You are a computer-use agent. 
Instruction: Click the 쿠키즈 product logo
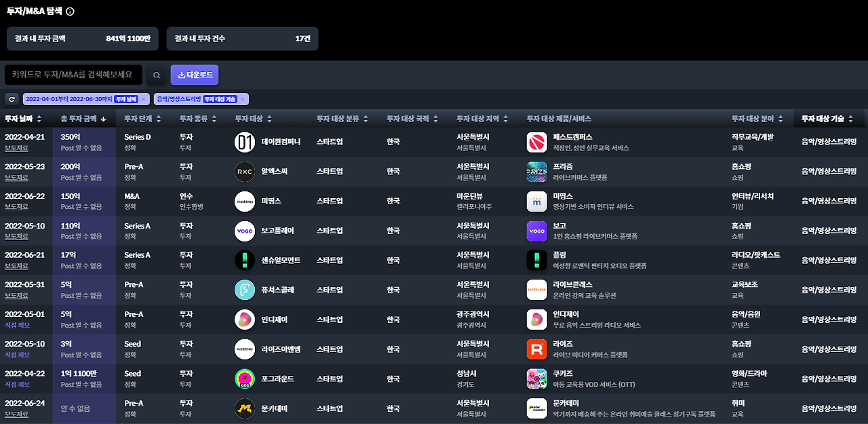pos(536,379)
